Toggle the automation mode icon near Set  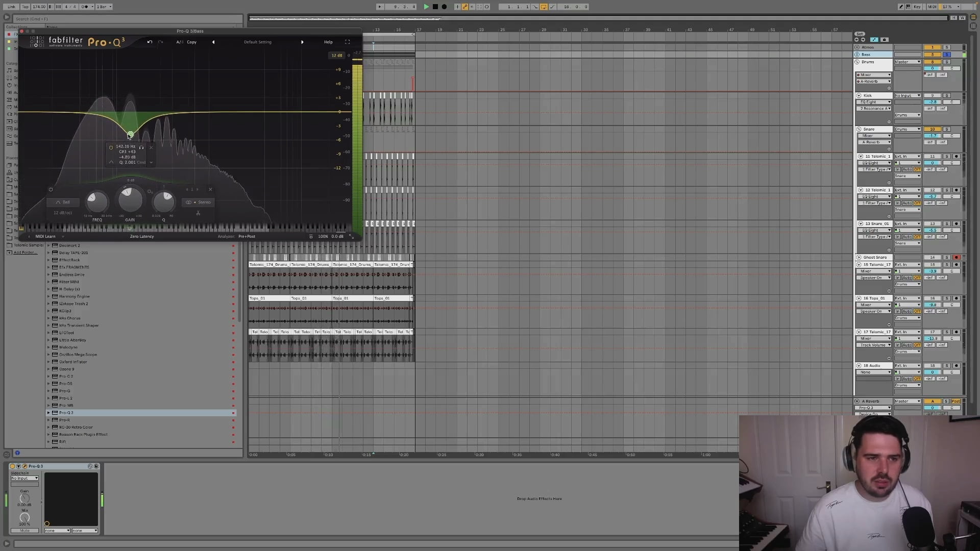[x=874, y=40]
